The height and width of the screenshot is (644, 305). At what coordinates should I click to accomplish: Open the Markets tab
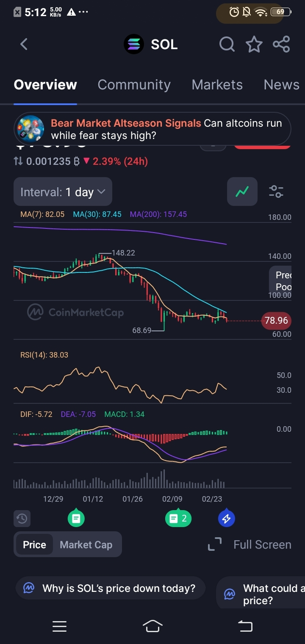pos(217,85)
